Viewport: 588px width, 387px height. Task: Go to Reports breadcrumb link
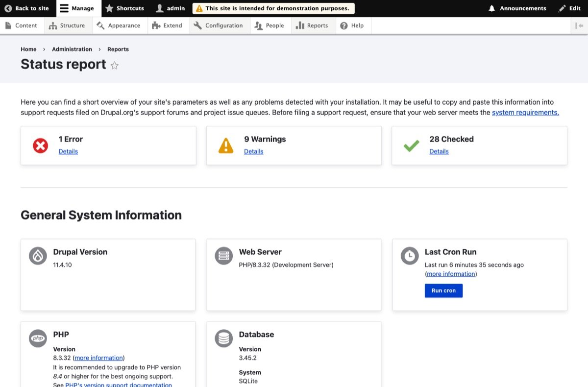point(118,49)
